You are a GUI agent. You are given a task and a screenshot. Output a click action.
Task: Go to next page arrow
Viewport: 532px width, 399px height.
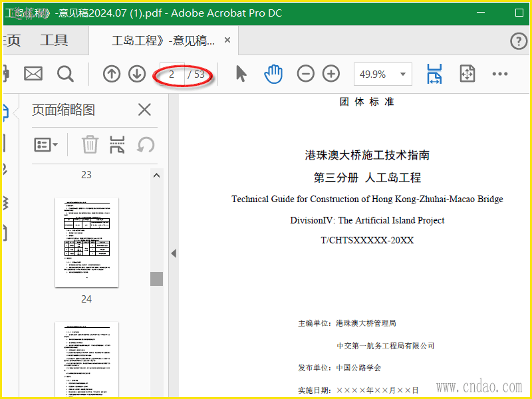tap(137, 74)
